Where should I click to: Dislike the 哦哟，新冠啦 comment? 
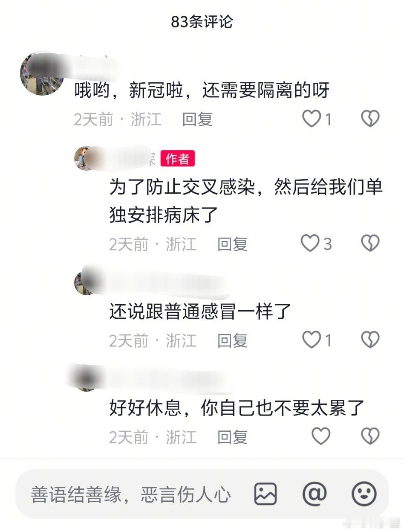pos(370,119)
